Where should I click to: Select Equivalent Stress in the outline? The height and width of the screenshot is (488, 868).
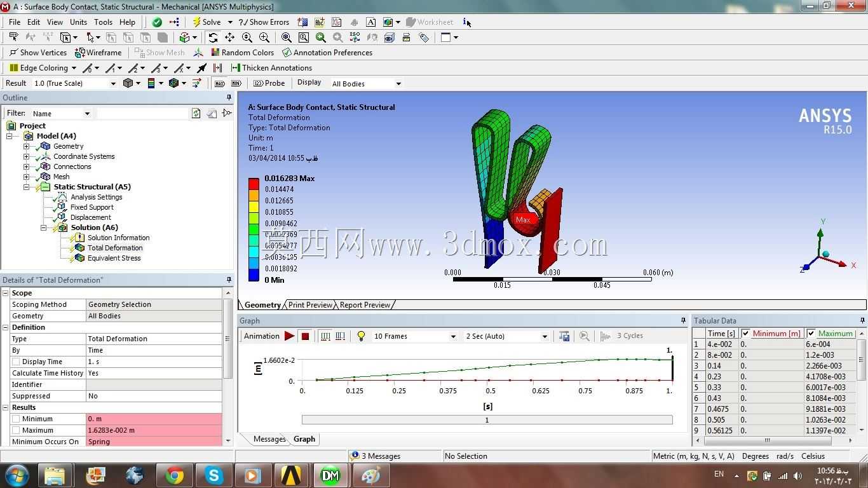pos(114,258)
